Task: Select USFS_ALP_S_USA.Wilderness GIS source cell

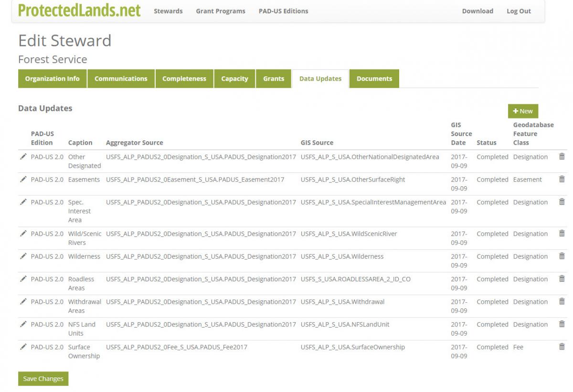Action: click(342, 256)
